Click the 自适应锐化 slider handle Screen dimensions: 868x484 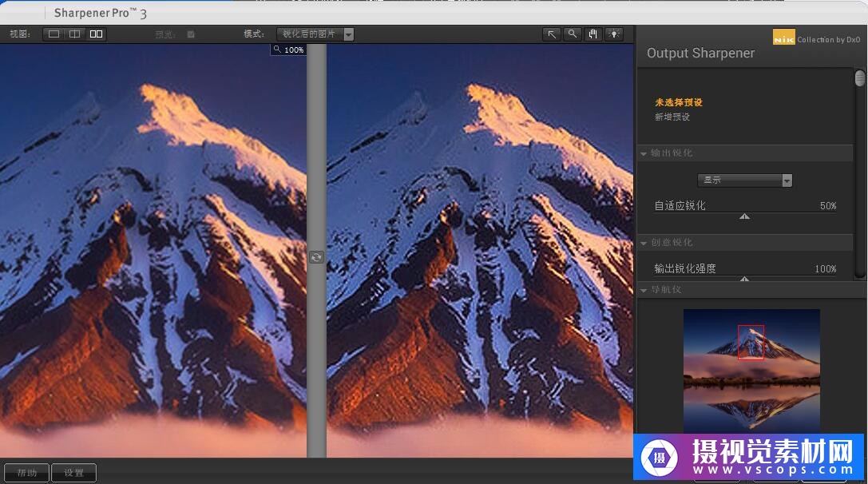(744, 216)
